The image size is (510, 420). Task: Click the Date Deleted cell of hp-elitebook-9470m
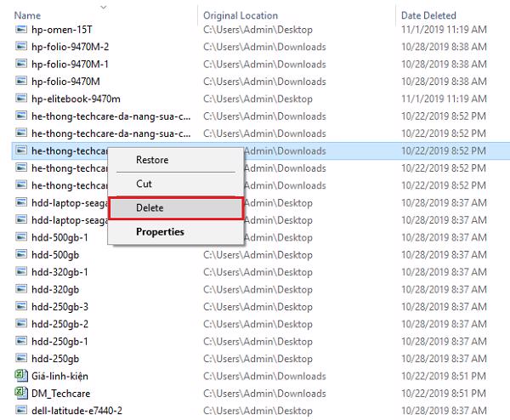pyautogui.click(x=444, y=99)
